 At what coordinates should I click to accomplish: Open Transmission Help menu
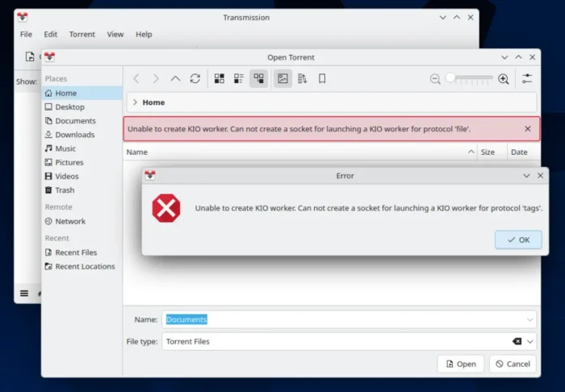pyautogui.click(x=144, y=34)
